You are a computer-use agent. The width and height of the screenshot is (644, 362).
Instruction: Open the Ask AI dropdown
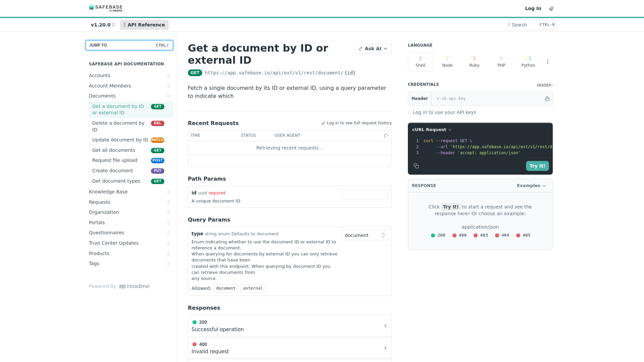click(373, 49)
